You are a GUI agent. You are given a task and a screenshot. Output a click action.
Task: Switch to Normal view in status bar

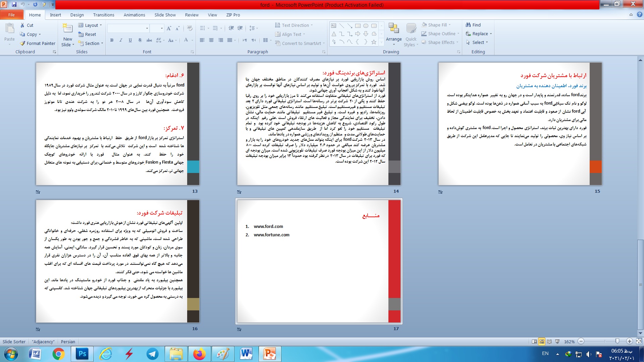(x=534, y=342)
